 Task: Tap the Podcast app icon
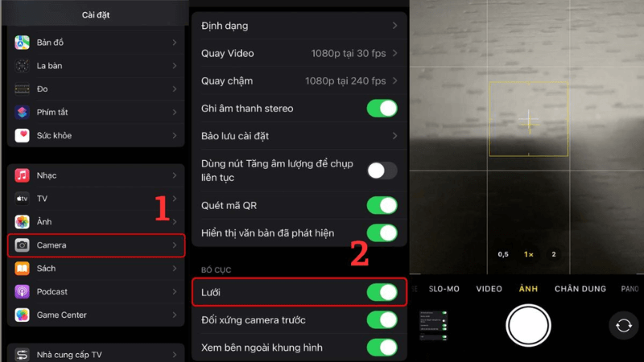(23, 292)
